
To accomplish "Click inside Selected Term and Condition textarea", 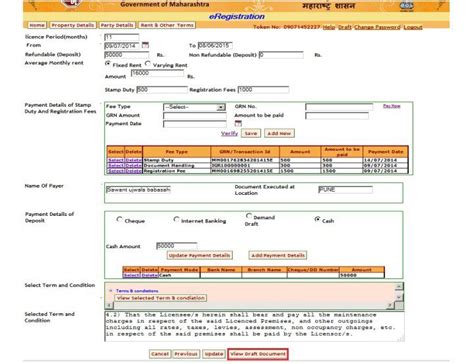I will click(x=254, y=327).
